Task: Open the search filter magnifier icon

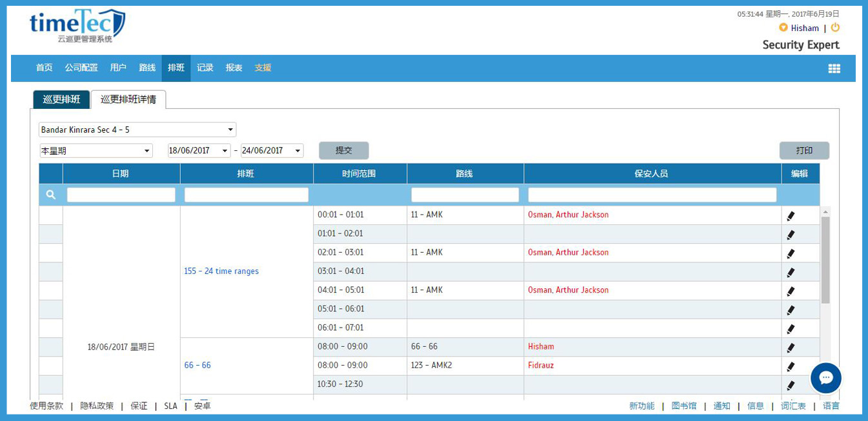Action: point(50,194)
